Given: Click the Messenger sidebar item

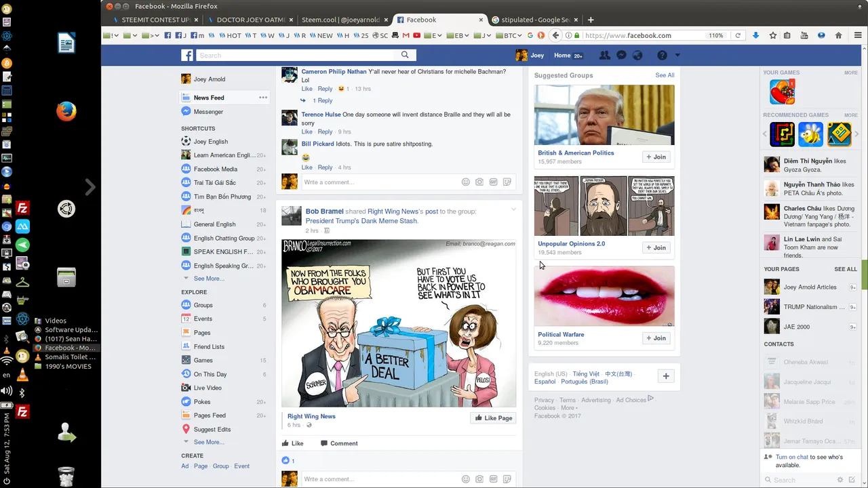Looking at the screenshot, I should [x=208, y=112].
